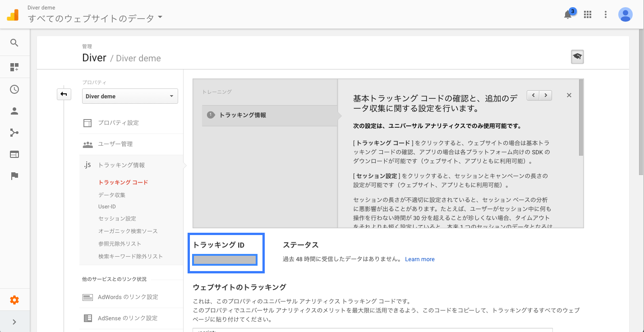Select セッション設定 under tracking info
This screenshot has height=332, width=644.
117,218
